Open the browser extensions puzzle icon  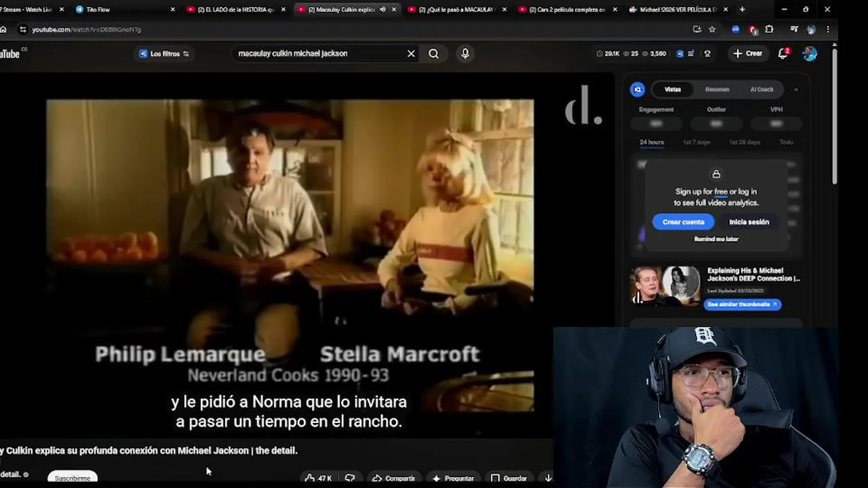click(x=769, y=29)
